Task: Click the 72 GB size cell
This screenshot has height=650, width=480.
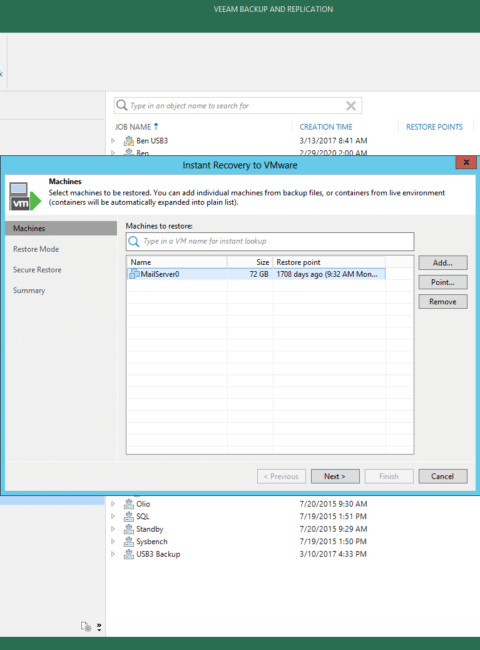Action: pyautogui.click(x=259, y=274)
